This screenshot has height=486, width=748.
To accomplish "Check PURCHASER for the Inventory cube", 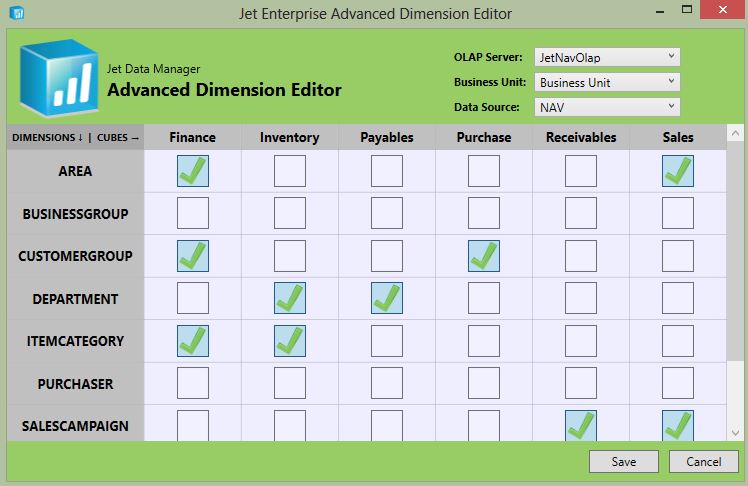I will coord(290,383).
